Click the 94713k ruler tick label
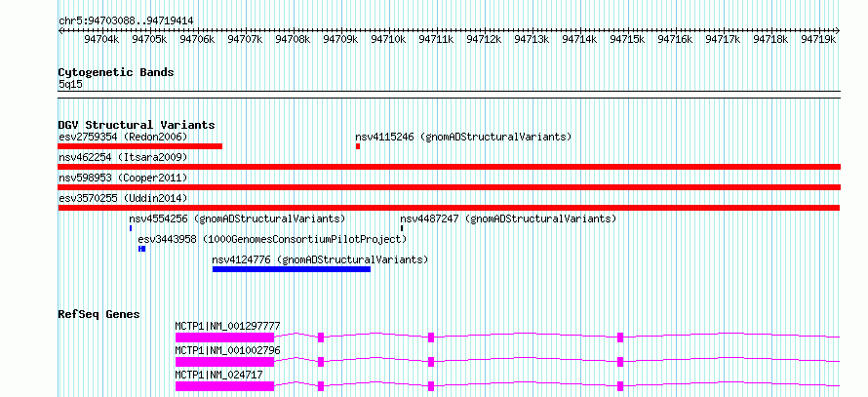868x397 pixels. [x=532, y=39]
